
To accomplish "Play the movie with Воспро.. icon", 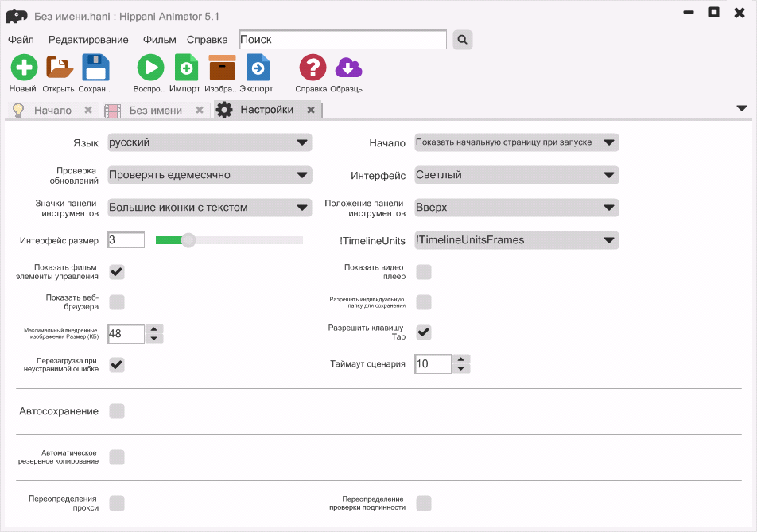I will tap(150, 67).
